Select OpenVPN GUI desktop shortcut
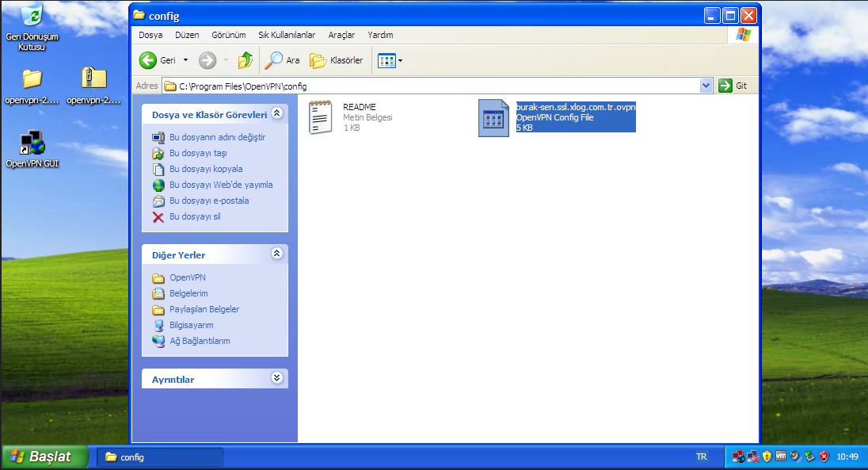The image size is (868, 470). click(x=32, y=149)
